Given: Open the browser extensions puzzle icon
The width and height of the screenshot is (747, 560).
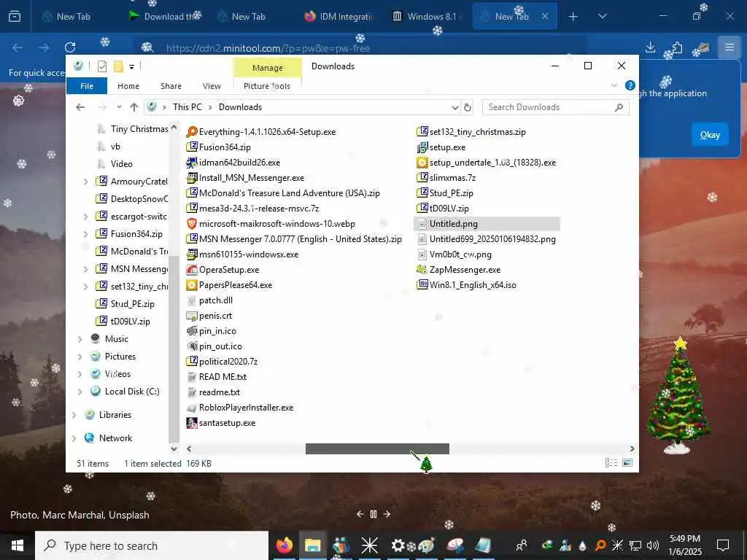Looking at the screenshot, I should point(676,47).
